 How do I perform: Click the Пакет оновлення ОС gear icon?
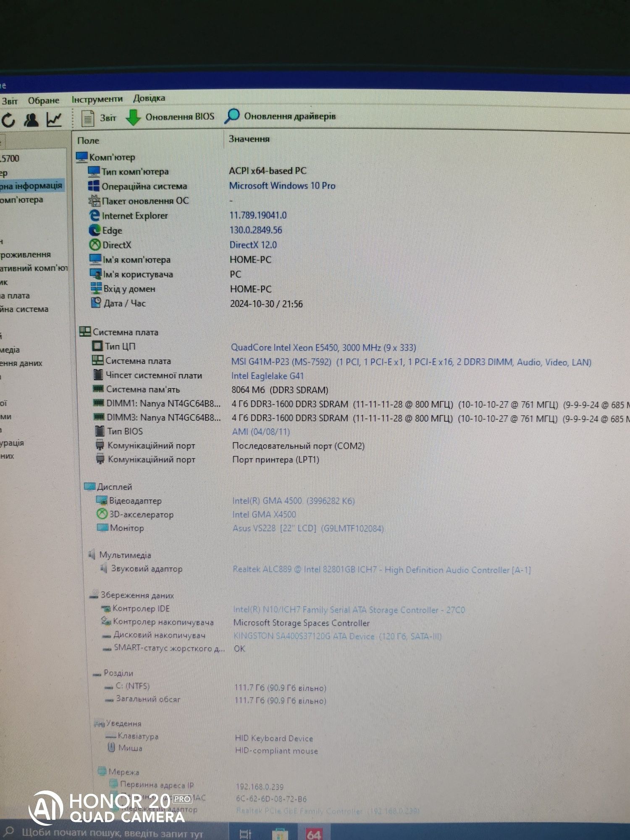coord(94,201)
